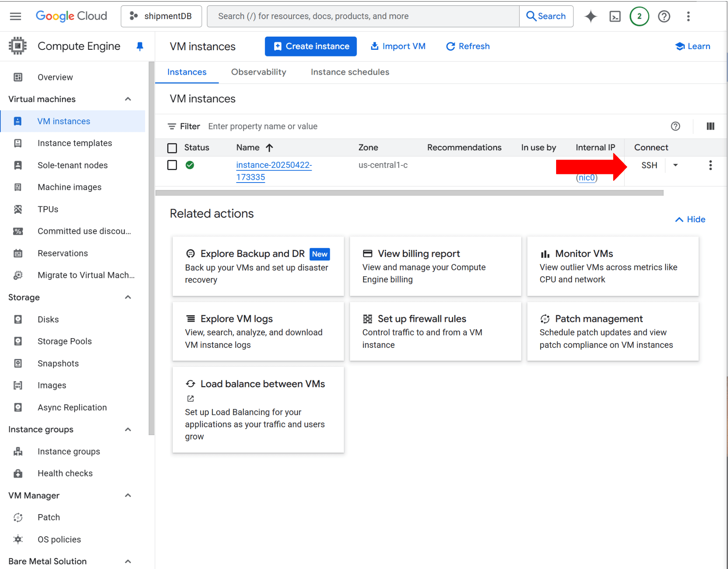Click the Create instance button

(x=310, y=46)
